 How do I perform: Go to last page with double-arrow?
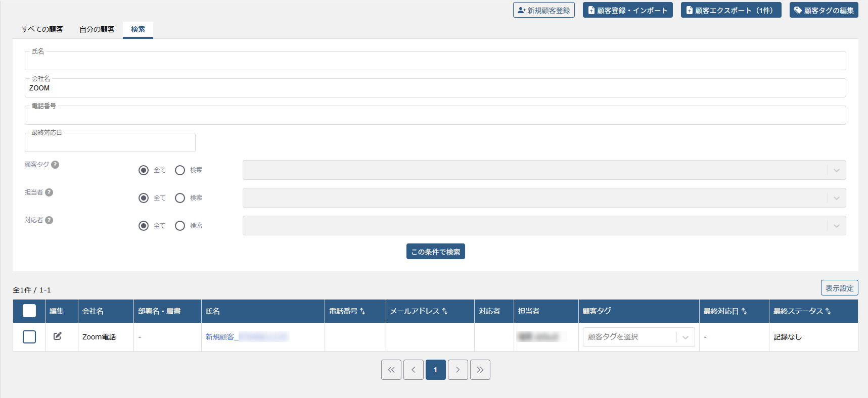[x=480, y=370]
